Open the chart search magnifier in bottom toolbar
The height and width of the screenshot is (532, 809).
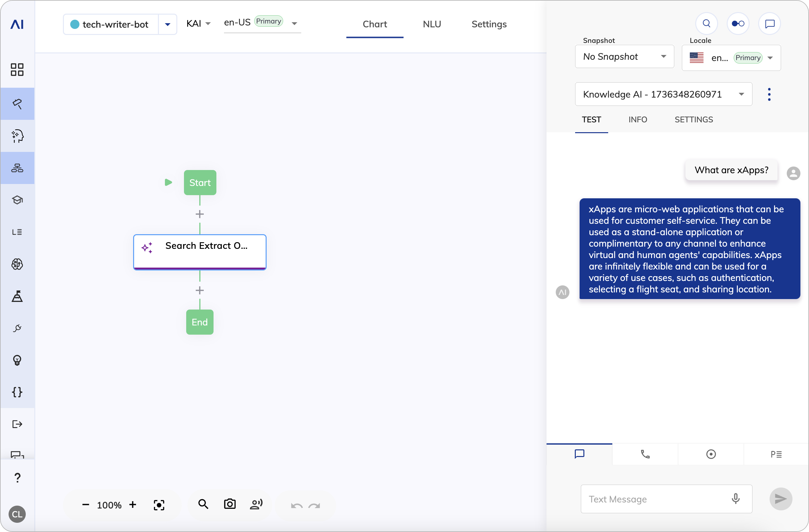pyautogui.click(x=203, y=504)
